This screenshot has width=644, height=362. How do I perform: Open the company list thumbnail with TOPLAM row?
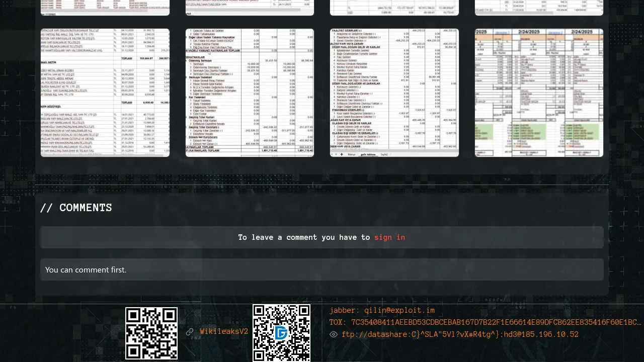pyautogui.click(x=105, y=93)
